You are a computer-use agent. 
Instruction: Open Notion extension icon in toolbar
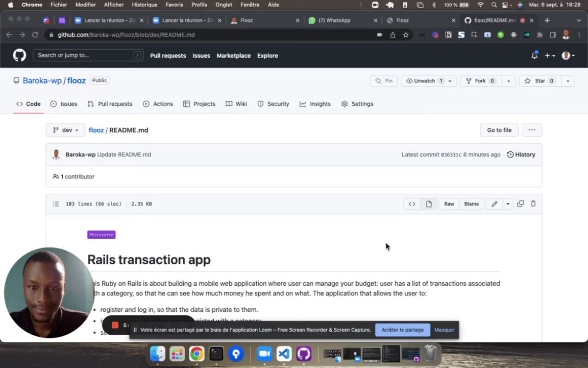coord(448,35)
